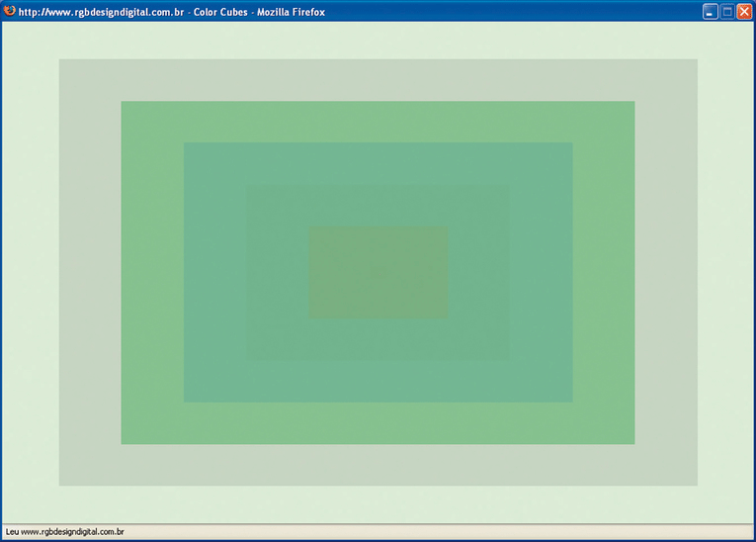Click the left band of the teal-blue rectangle

214,273
